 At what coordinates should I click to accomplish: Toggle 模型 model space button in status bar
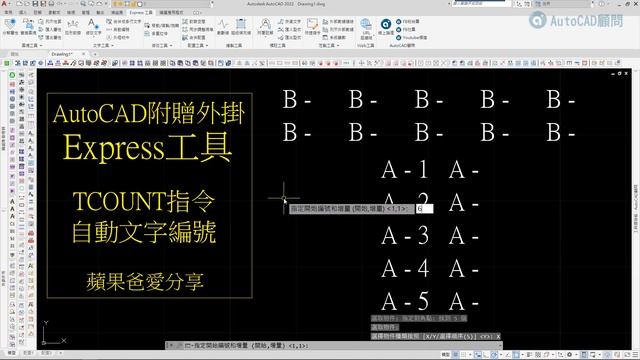pos(446,355)
